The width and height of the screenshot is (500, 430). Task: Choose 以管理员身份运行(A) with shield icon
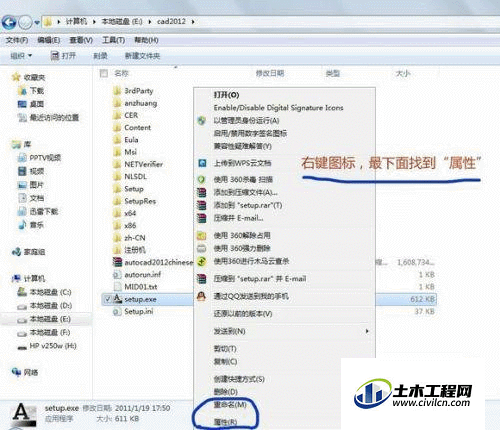tap(246, 121)
